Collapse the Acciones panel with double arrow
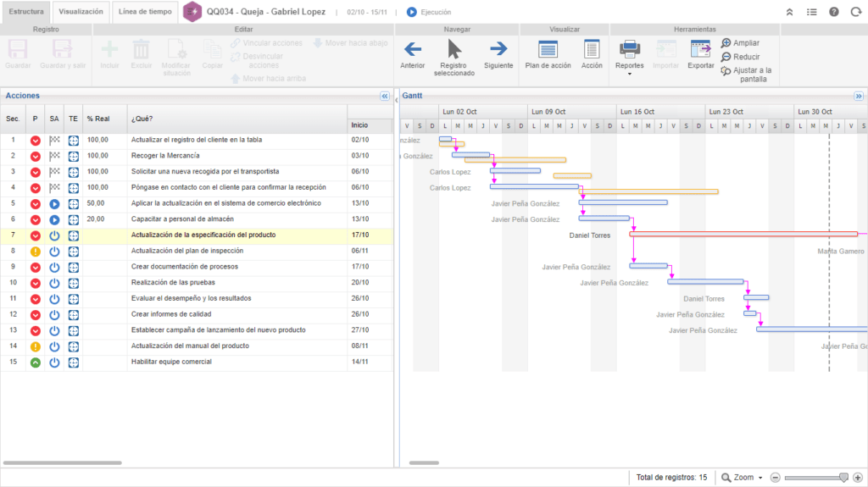Image resolution: width=868 pixels, height=487 pixels. coord(384,97)
